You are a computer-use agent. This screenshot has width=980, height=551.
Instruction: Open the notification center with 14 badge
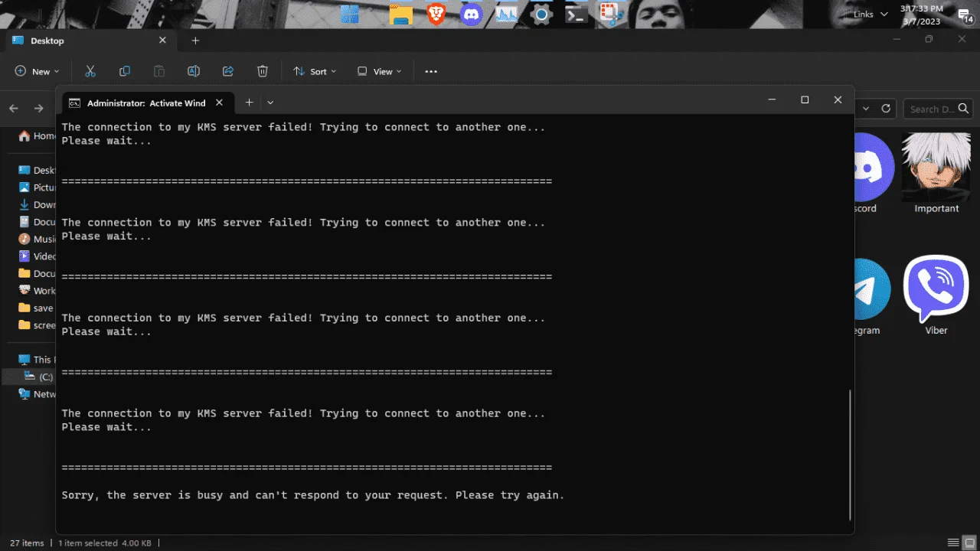pos(965,15)
